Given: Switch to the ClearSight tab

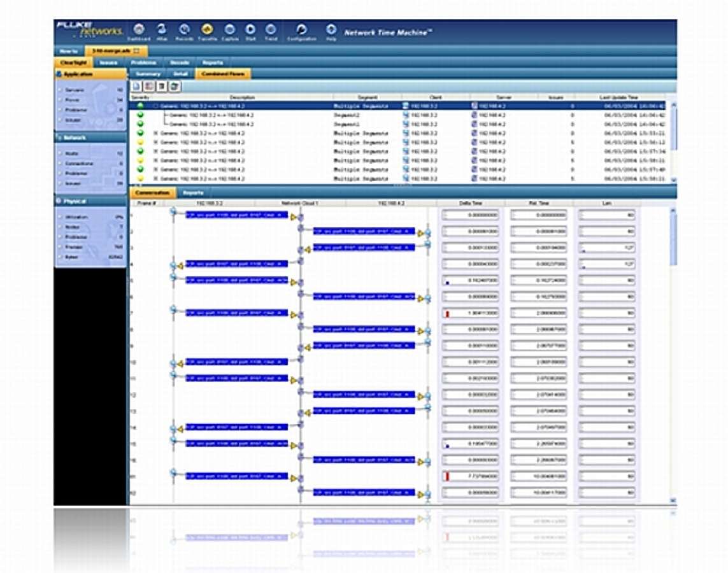Looking at the screenshot, I should point(73,62).
